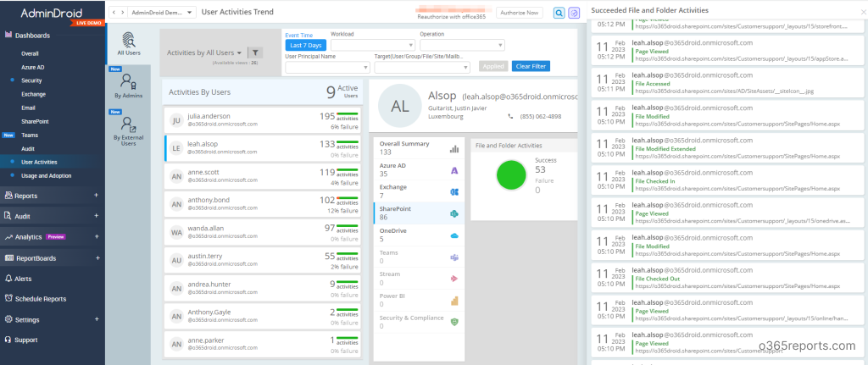Open the Teams dashboard in sidebar
This screenshot has height=365, width=868.
(30, 135)
